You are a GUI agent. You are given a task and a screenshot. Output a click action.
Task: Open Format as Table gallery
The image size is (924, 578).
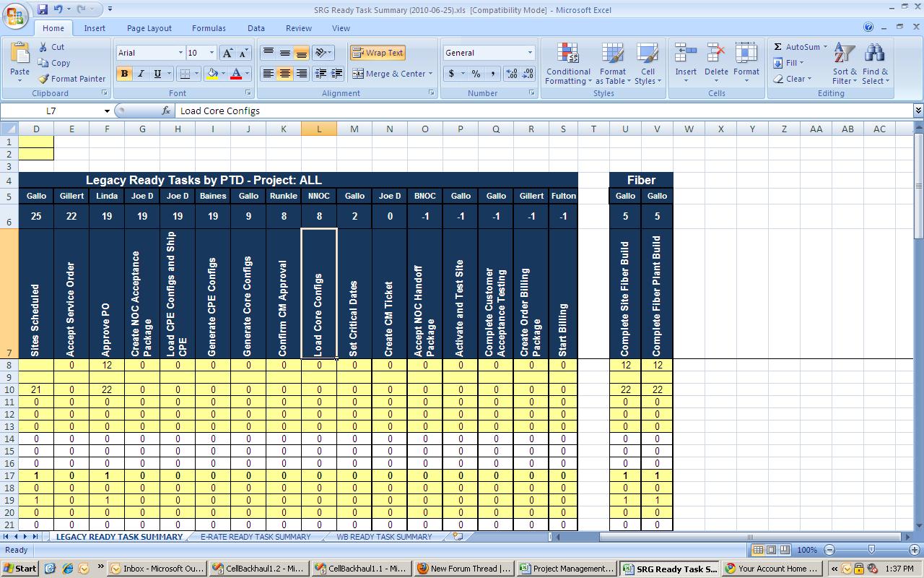(x=612, y=64)
